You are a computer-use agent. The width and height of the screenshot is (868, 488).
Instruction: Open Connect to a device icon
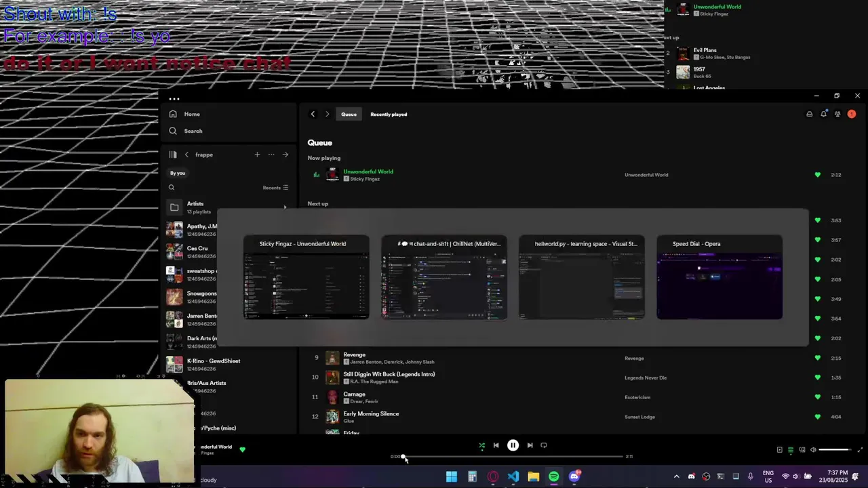[x=802, y=449]
